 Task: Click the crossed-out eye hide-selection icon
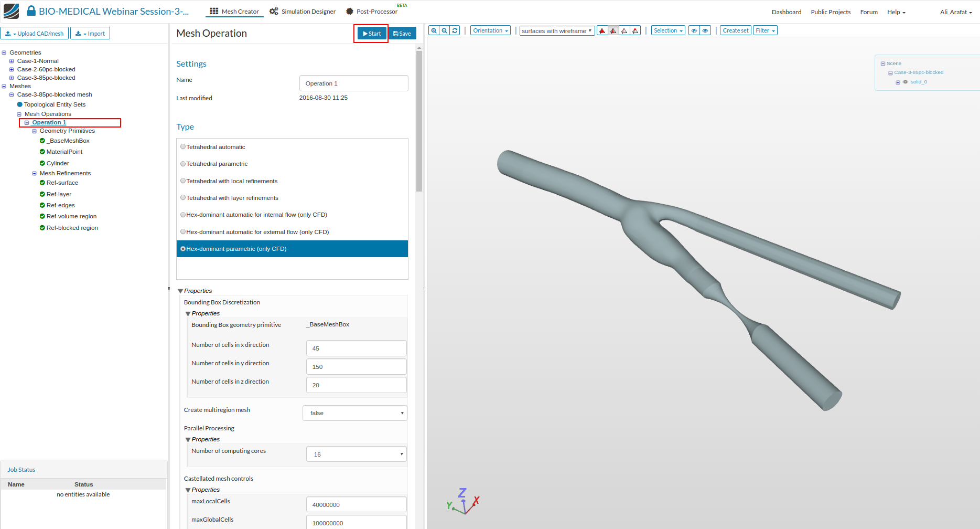[694, 30]
